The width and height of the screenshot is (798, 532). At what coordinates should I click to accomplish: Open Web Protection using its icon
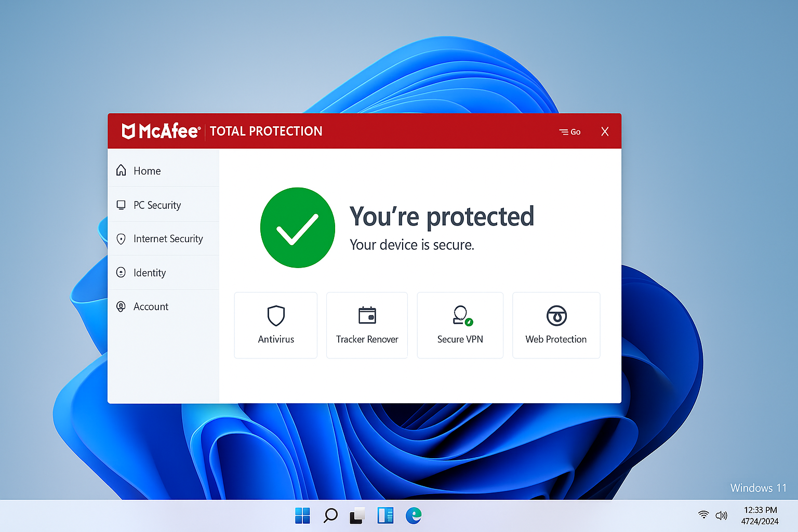(556, 316)
